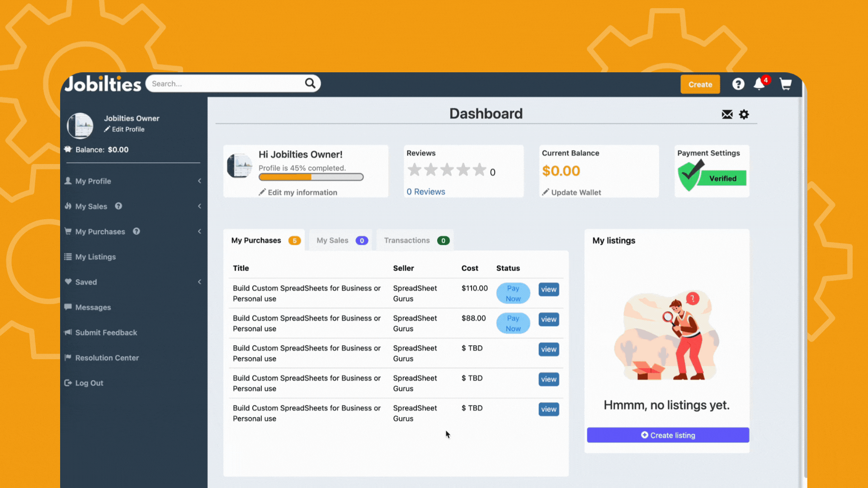868x488 pixels.
Task: Click the profile completion progress bar
Action: coord(311,177)
